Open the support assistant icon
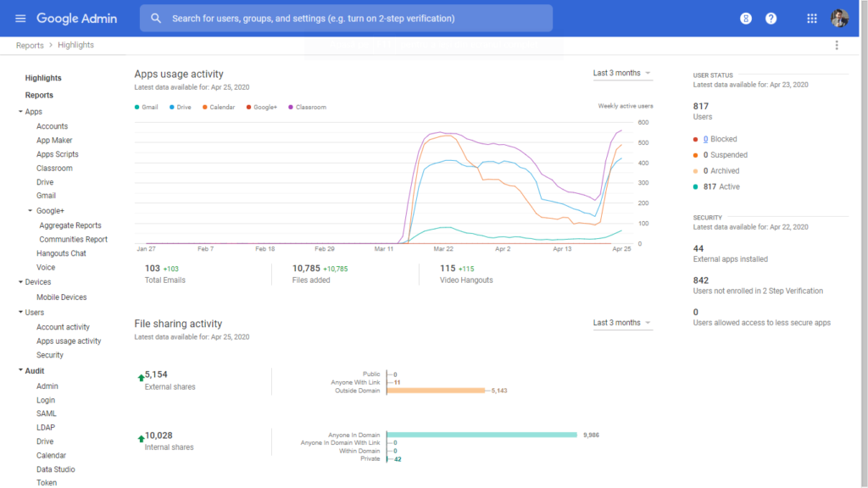Image resolution: width=868 pixels, height=488 pixels. point(746,19)
